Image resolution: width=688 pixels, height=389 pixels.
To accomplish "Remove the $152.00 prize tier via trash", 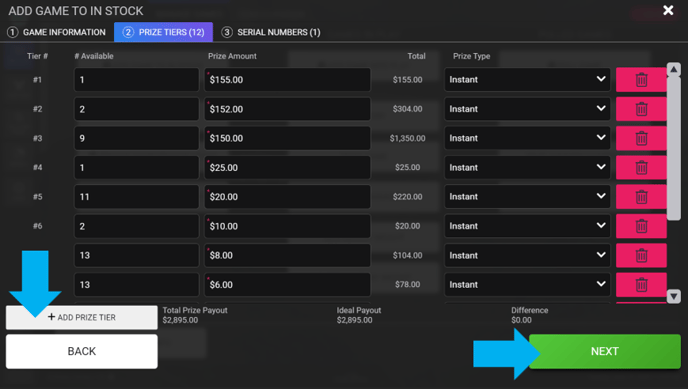I will click(x=641, y=109).
